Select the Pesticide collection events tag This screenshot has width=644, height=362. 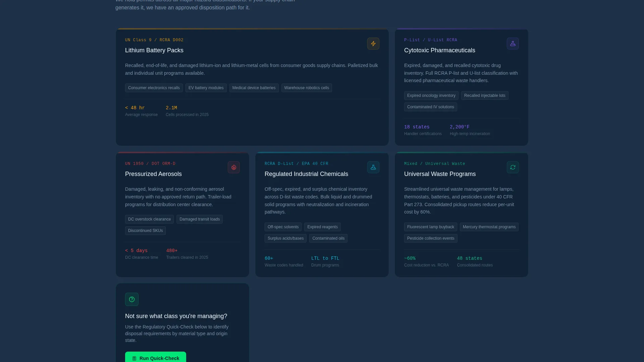pos(431,238)
